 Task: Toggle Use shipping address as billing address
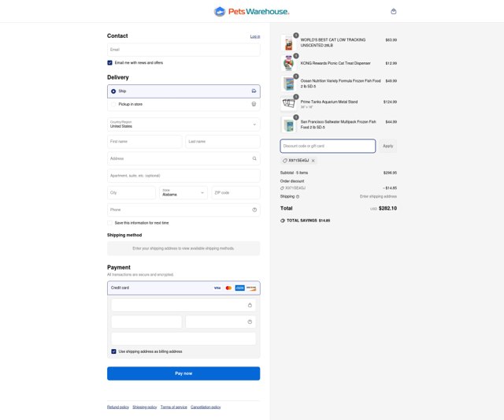tap(113, 351)
